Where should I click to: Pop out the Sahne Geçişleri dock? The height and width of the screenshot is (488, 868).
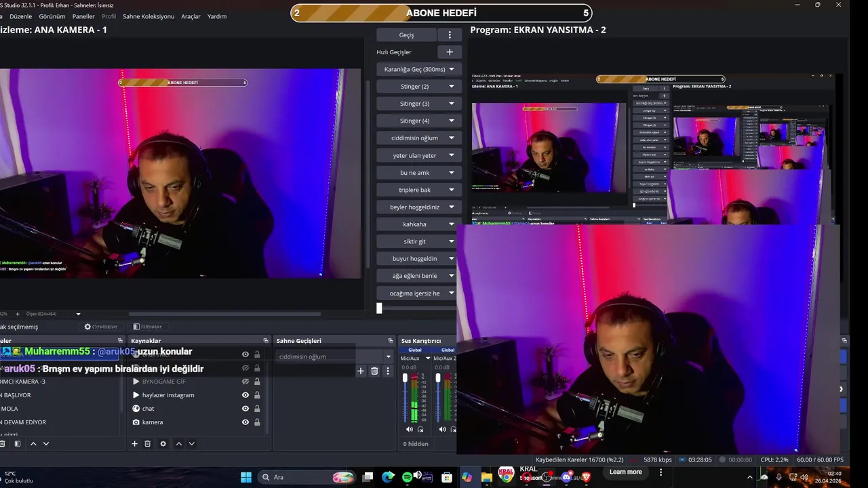(x=391, y=341)
